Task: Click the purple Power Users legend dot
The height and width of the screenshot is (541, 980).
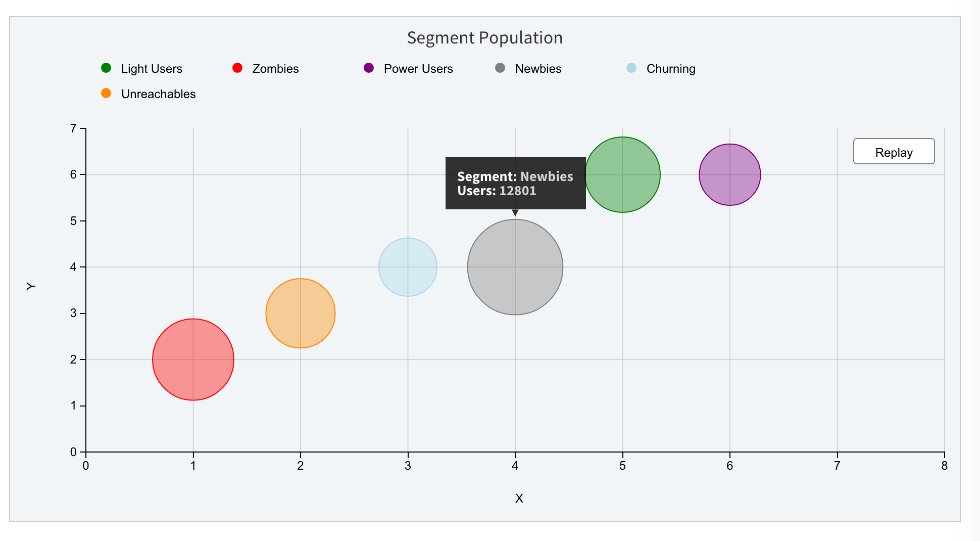Action: (x=369, y=68)
